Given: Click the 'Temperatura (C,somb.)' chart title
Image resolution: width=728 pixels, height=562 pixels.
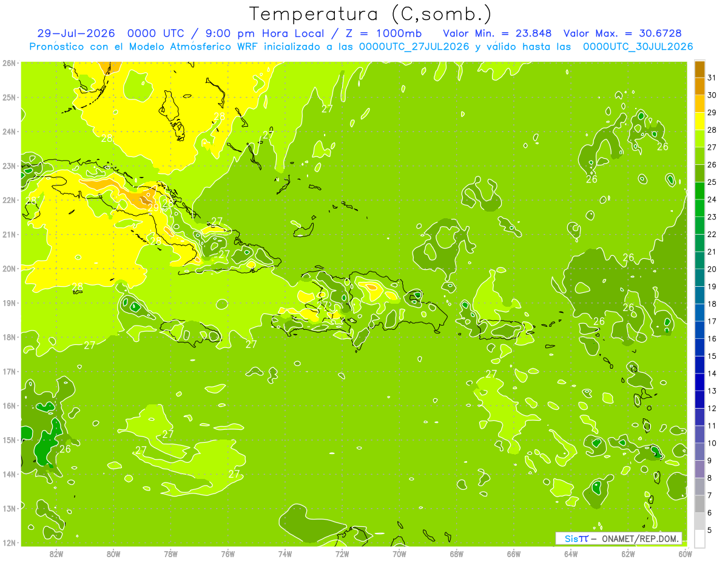Looking at the screenshot, I should tap(370, 13).
